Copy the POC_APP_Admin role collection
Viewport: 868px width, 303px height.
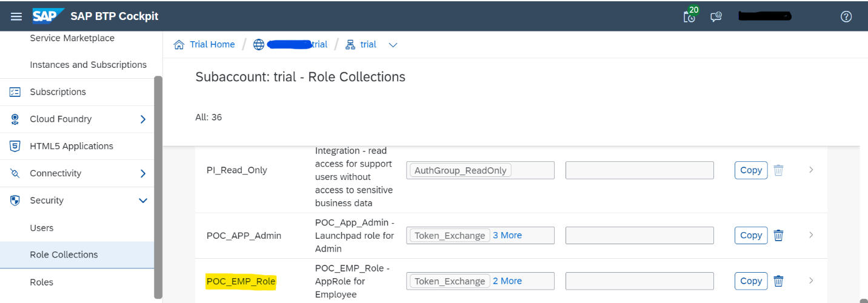(x=751, y=235)
